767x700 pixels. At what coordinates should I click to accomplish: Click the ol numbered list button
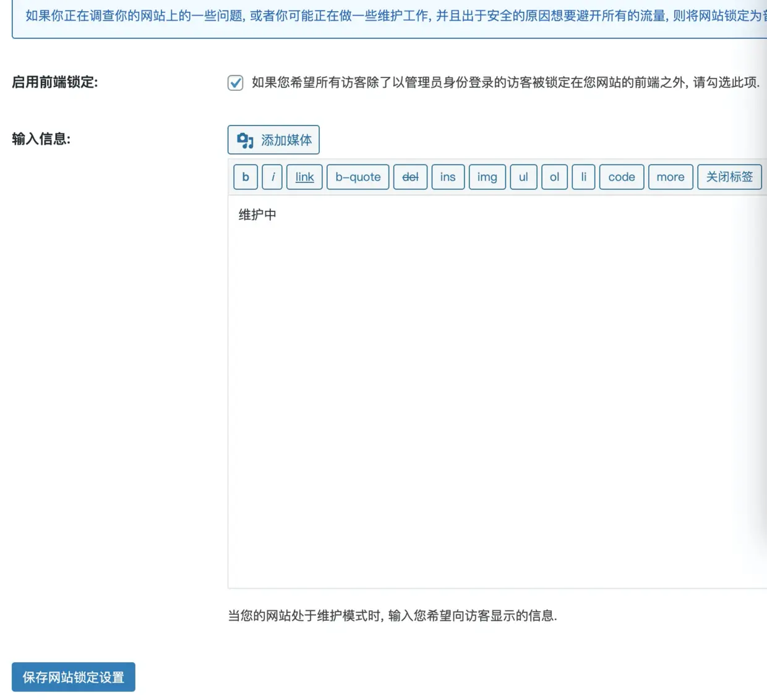click(x=554, y=177)
